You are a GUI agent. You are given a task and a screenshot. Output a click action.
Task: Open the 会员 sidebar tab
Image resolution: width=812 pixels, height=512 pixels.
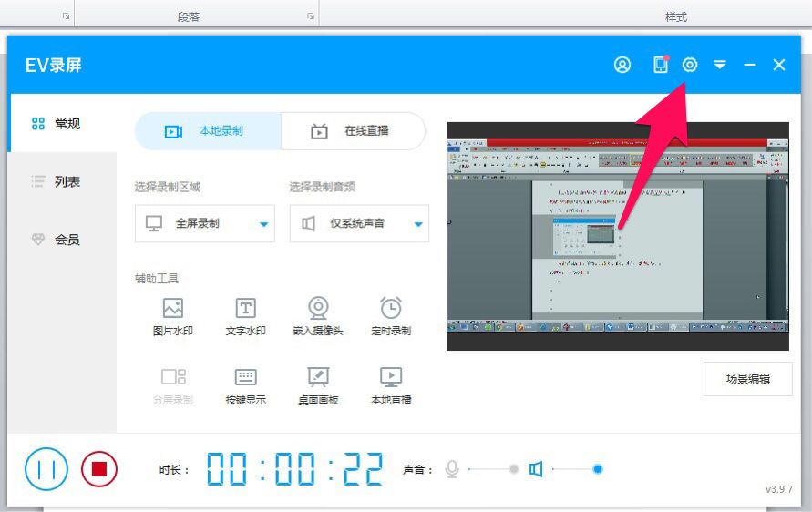(x=62, y=240)
